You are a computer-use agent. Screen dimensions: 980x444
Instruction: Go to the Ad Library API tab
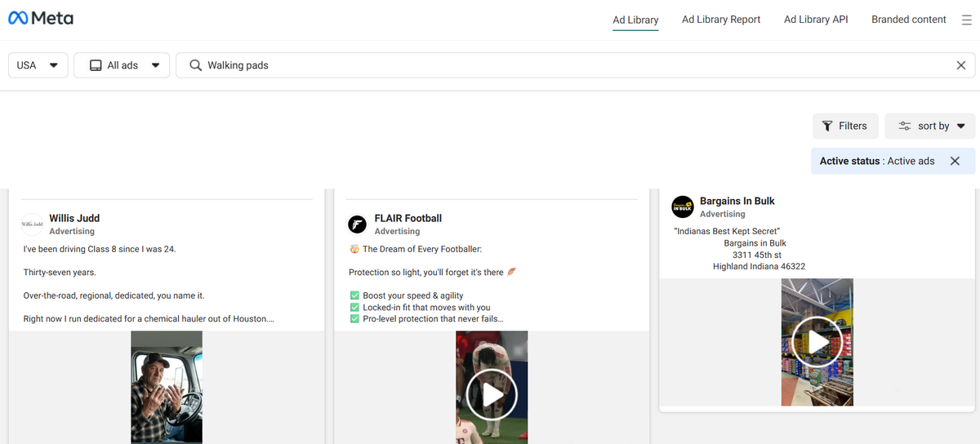click(816, 20)
